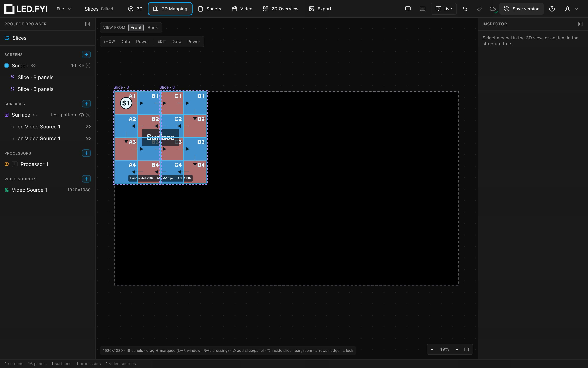Click the link icon beside Surface
This screenshot has height=368, width=588.
(35, 115)
